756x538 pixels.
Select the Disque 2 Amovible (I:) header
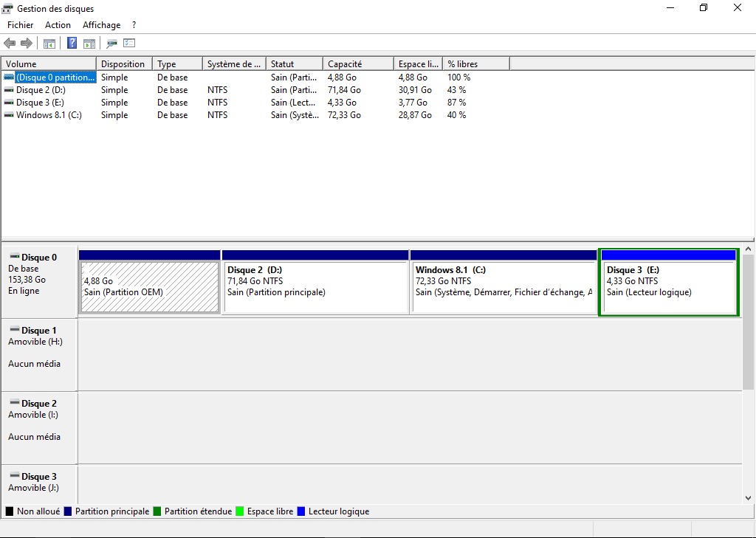pos(39,428)
